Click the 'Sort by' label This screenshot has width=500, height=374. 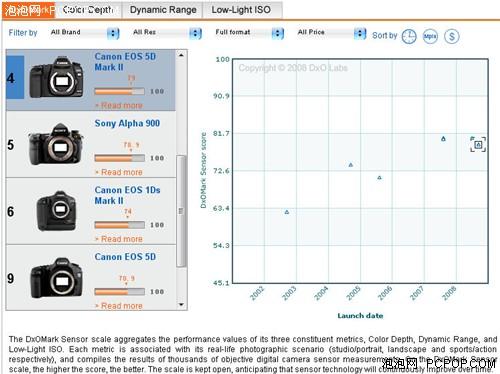(385, 35)
